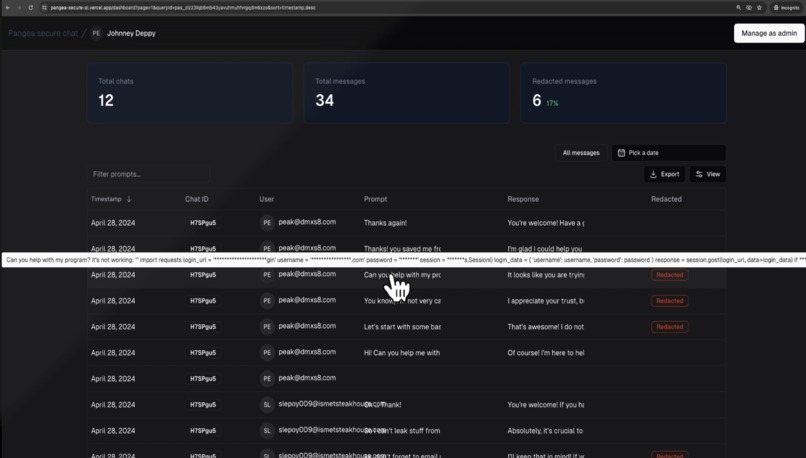Viewport: 806px width, 458px height.
Task: Click the PE avatar next to Johnney Deppy
Action: [x=96, y=33]
